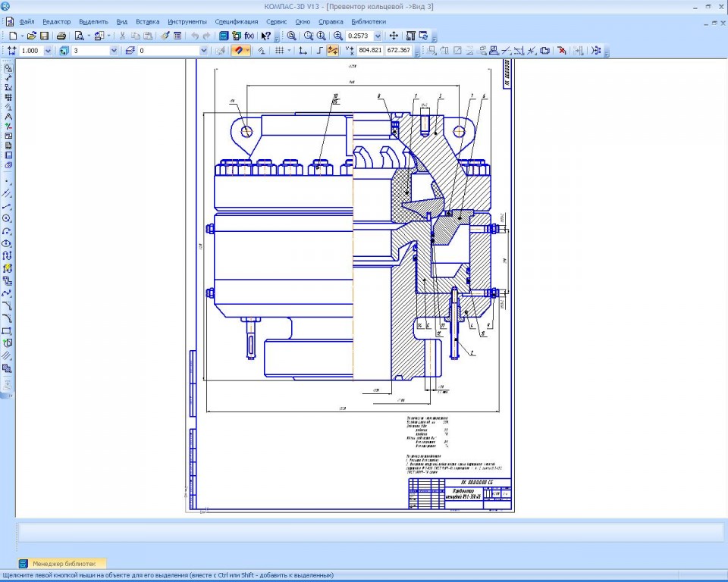This screenshot has width=728, height=582.
Task: Open the variables f(x) icon
Action: (249, 36)
